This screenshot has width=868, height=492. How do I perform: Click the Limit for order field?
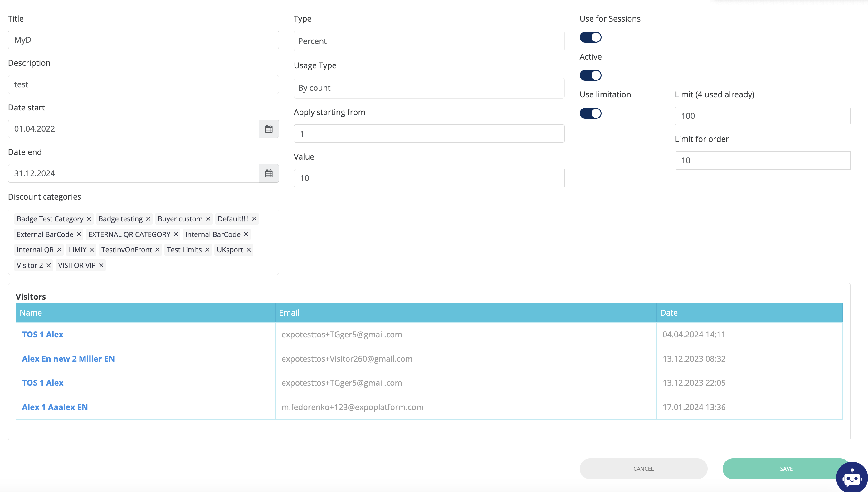(762, 161)
